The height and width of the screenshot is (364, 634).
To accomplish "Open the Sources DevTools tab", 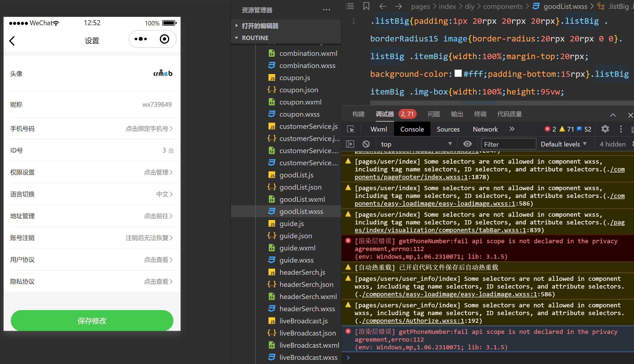I will (x=448, y=129).
